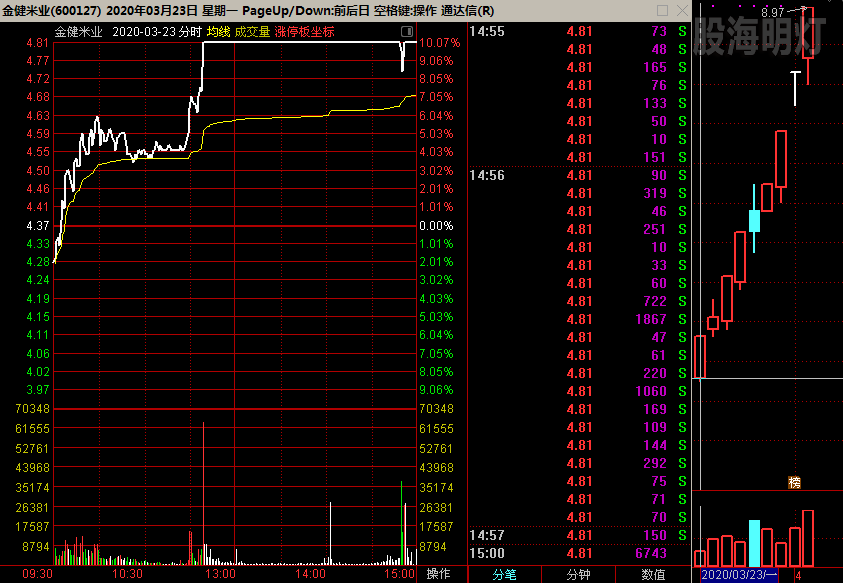The width and height of the screenshot is (843, 583).
Task: Click the 14:56 time entry in tick list
Action: point(487,175)
